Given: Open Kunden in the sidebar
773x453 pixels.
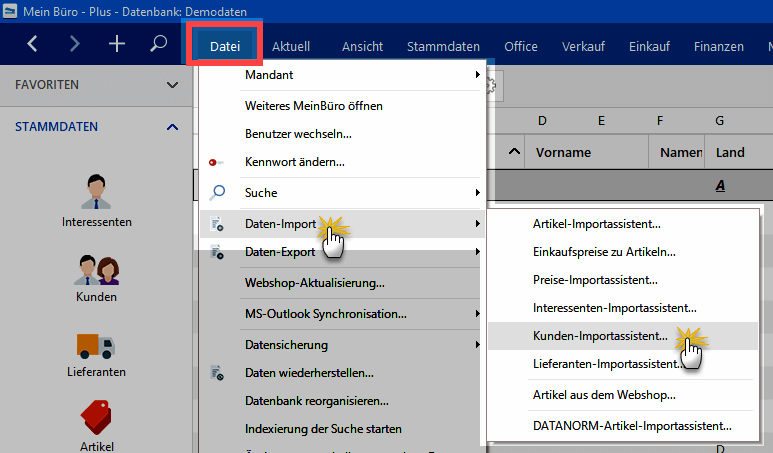Looking at the screenshot, I should pos(97,279).
